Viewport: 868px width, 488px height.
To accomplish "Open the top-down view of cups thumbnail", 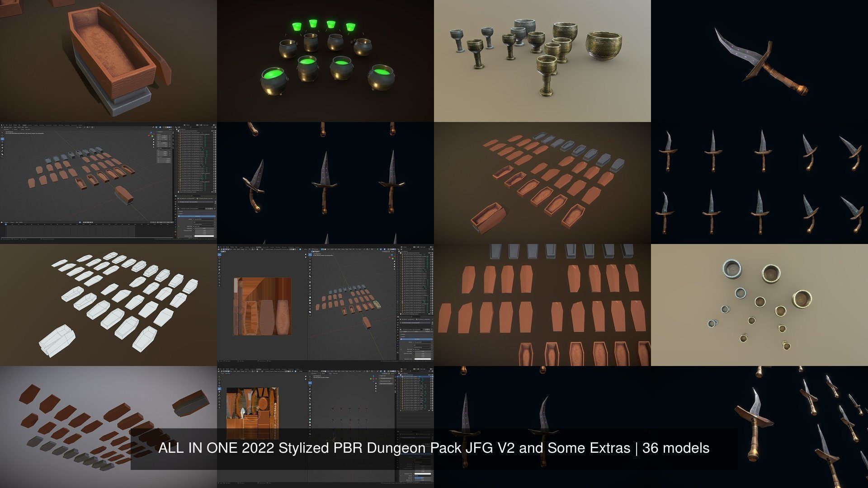I will (x=759, y=305).
